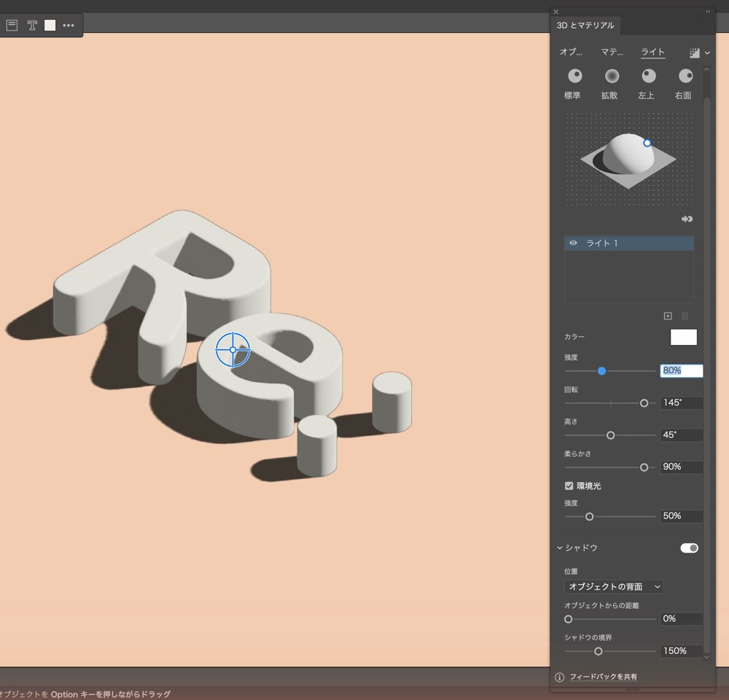The height and width of the screenshot is (700, 729).
Task: Select the 右面 light preset icon
Action: point(686,76)
